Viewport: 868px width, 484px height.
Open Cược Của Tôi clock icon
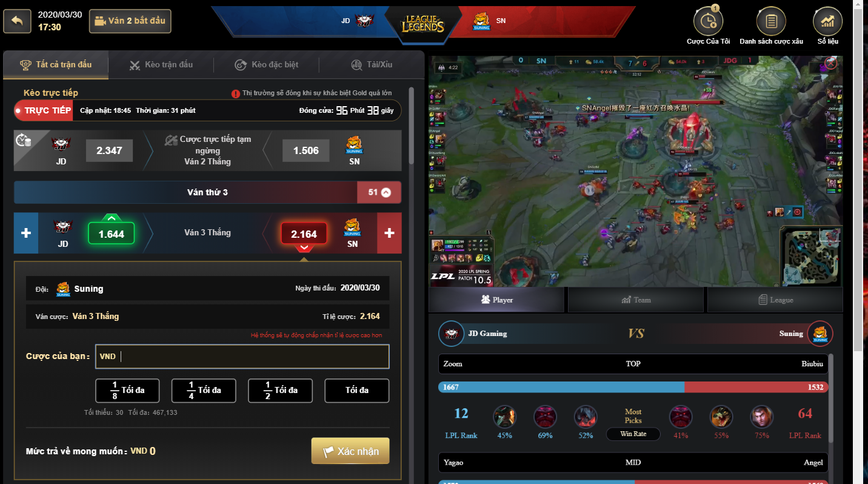[708, 21]
